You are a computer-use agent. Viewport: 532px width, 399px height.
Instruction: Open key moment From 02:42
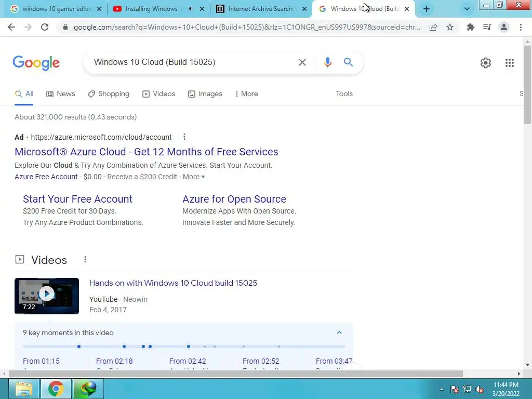tap(188, 361)
